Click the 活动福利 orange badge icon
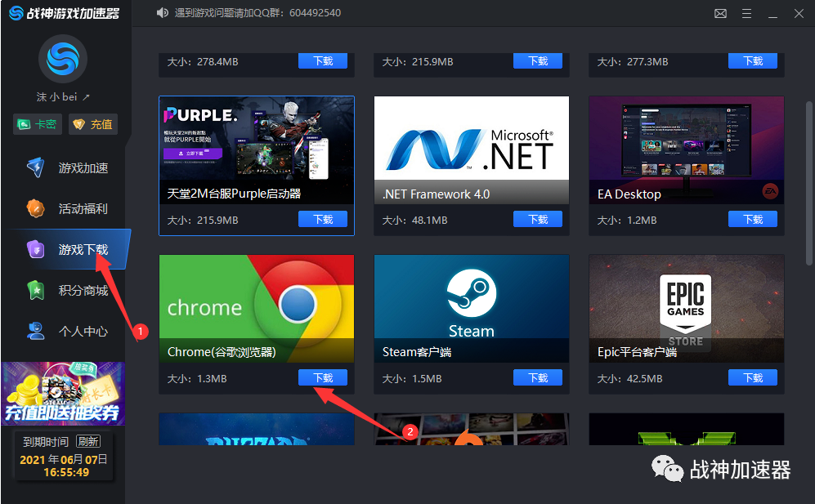Image resolution: width=815 pixels, height=504 pixels. [35, 208]
